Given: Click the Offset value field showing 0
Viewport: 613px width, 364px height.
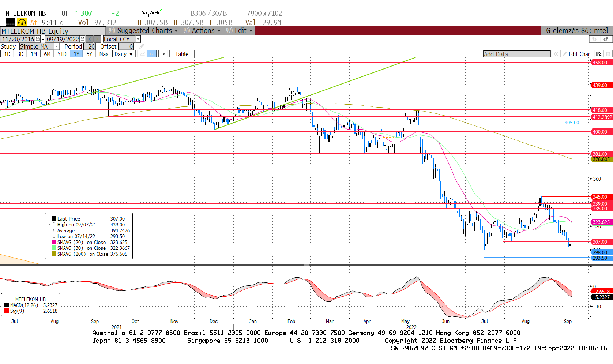Looking at the screenshot, I should pyautogui.click(x=126, y=46).
